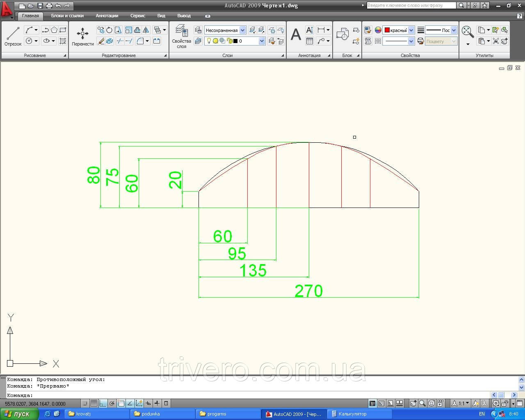Click the layer color swatch in layer dropdown

pyautogui.click(x=235, y=41)
